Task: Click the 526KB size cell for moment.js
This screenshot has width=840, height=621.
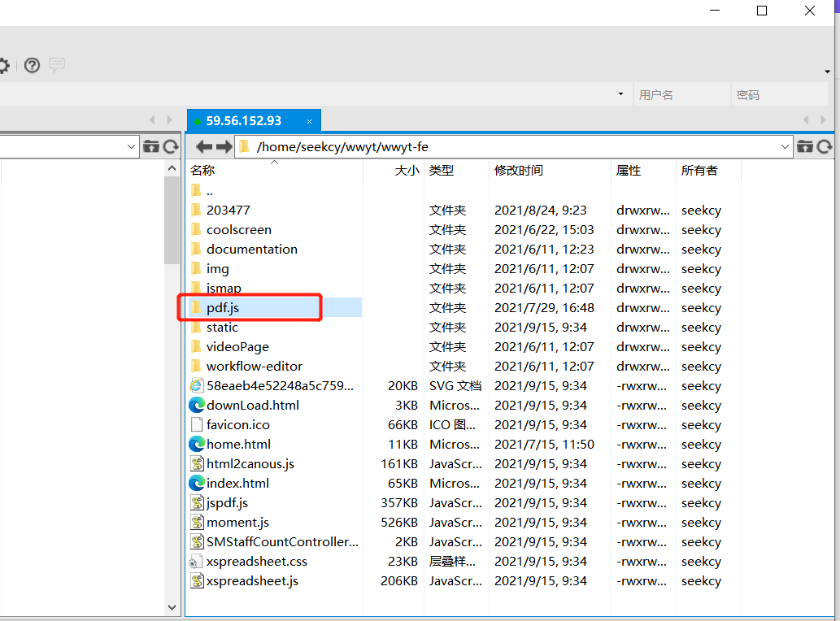Action: coord(399,523)
